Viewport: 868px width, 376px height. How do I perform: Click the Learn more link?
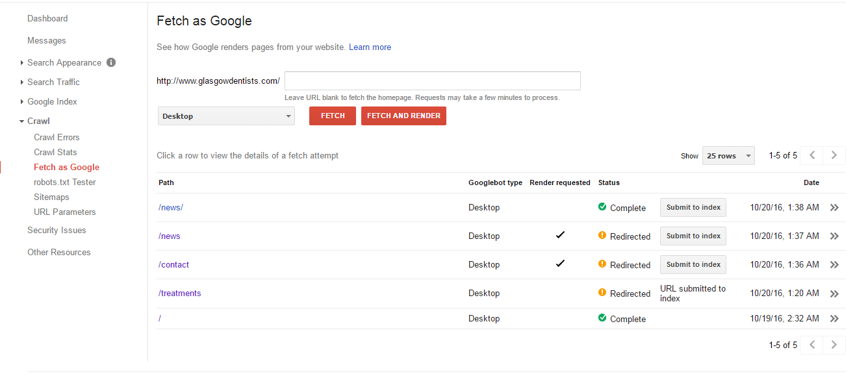(370, 47)
